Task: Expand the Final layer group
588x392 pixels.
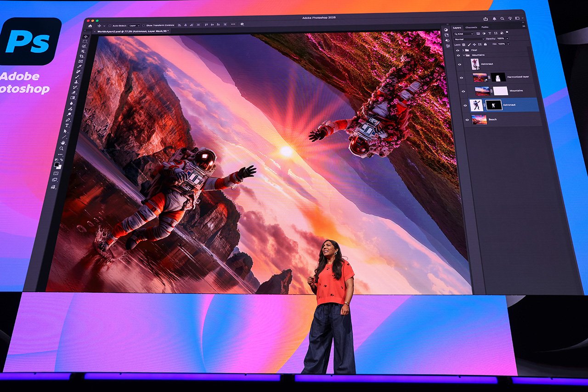Action: (x=463, y=50)
